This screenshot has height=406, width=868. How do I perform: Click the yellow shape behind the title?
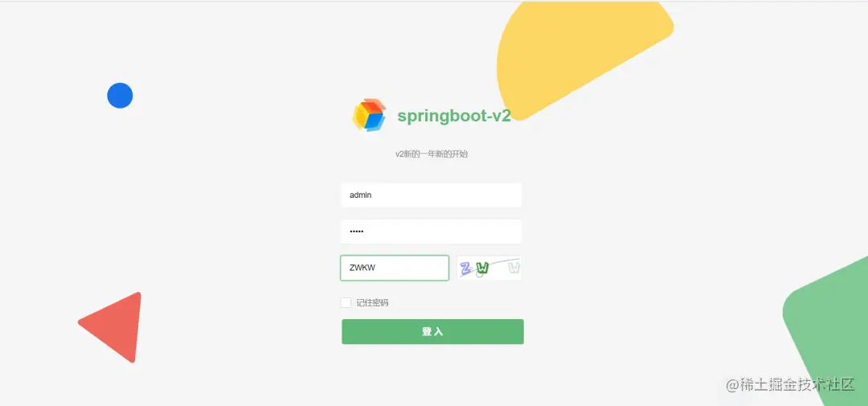pos(581,55)
